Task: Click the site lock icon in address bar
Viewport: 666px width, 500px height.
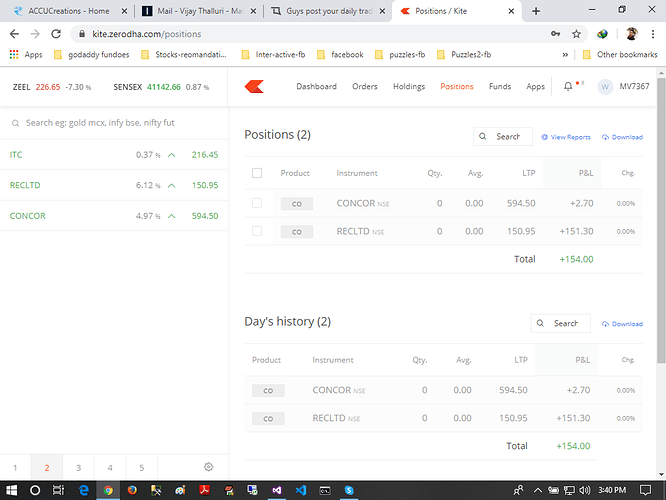Action: pos(82,34)
